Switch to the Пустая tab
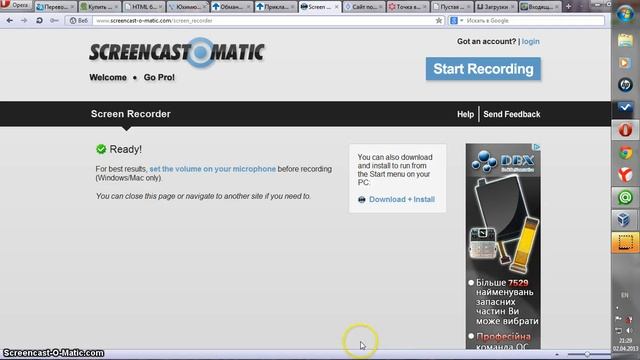 point(451,7)
